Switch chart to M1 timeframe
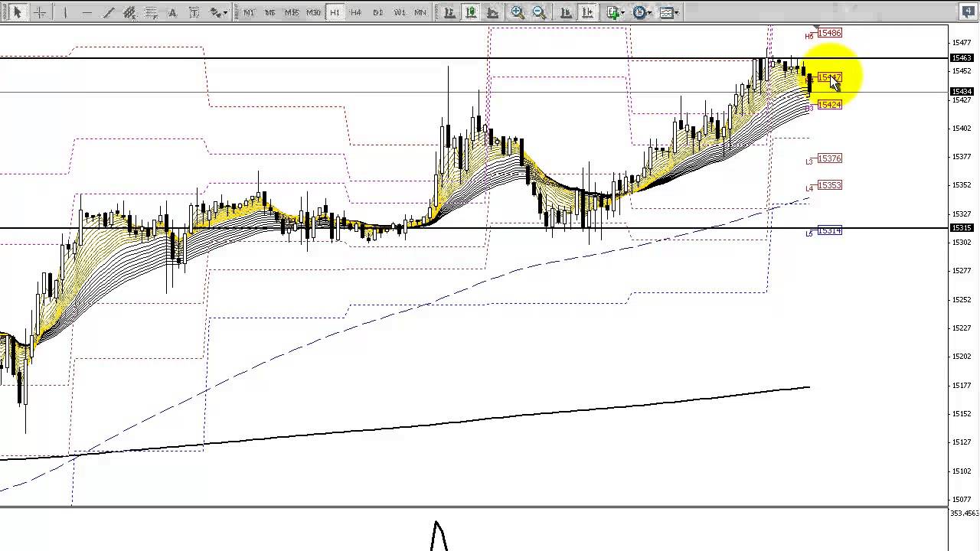Image resolution: width=980 pixels, height=551 pixels. (249, 12)
